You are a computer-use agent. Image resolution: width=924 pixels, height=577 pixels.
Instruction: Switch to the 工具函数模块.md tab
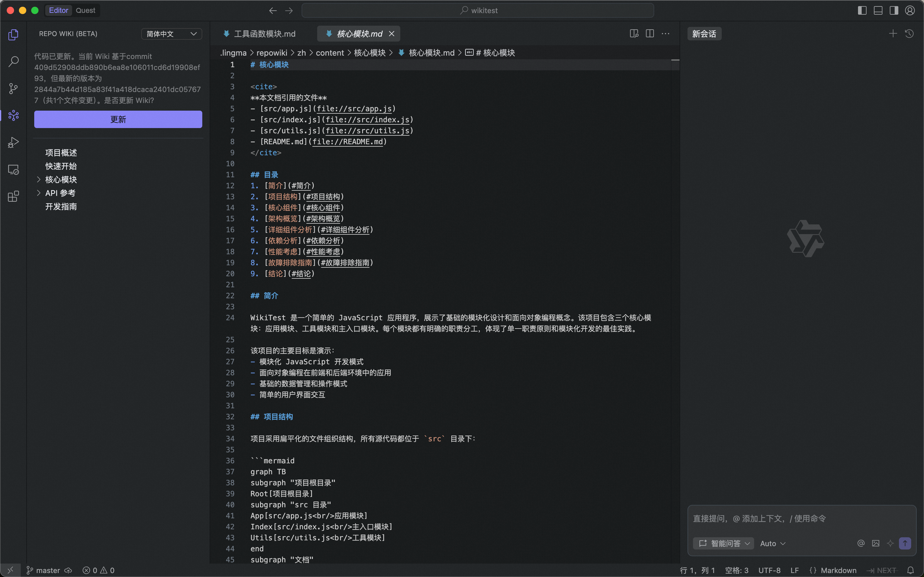tap(264, 34)
